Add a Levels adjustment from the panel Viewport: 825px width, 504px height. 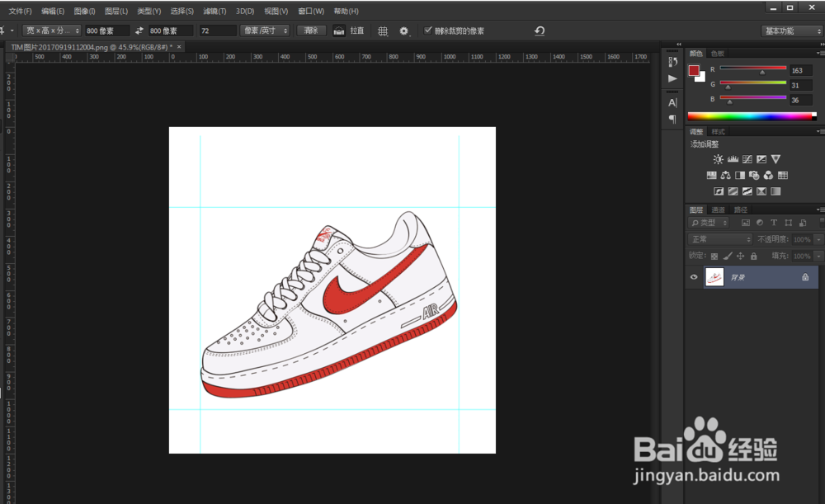[733, 159]
